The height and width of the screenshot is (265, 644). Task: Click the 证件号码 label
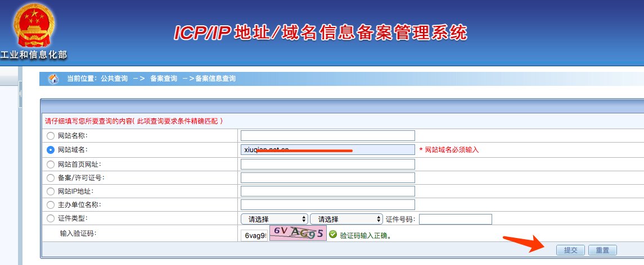click(x=400, y=220)
